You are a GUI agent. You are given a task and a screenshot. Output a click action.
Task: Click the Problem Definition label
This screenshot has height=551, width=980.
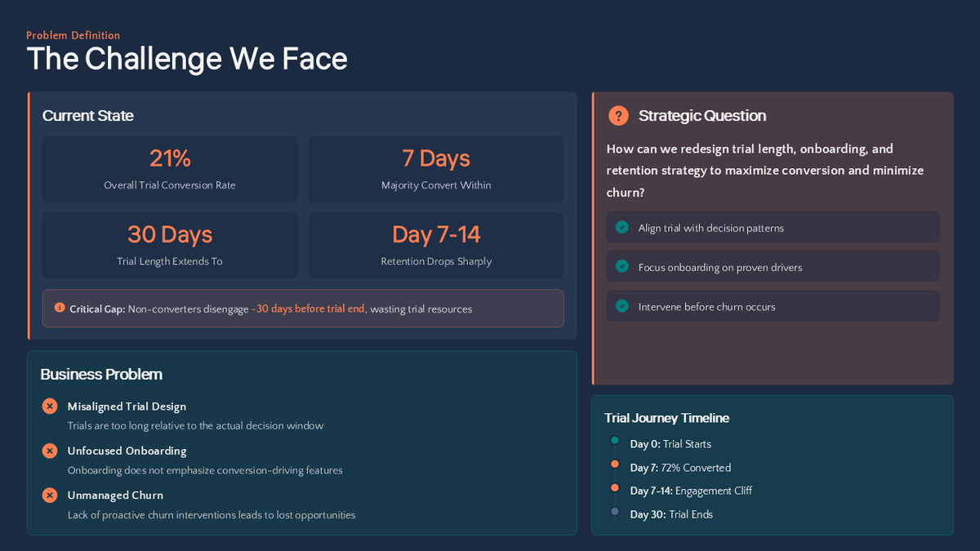[x=73, y=35]
